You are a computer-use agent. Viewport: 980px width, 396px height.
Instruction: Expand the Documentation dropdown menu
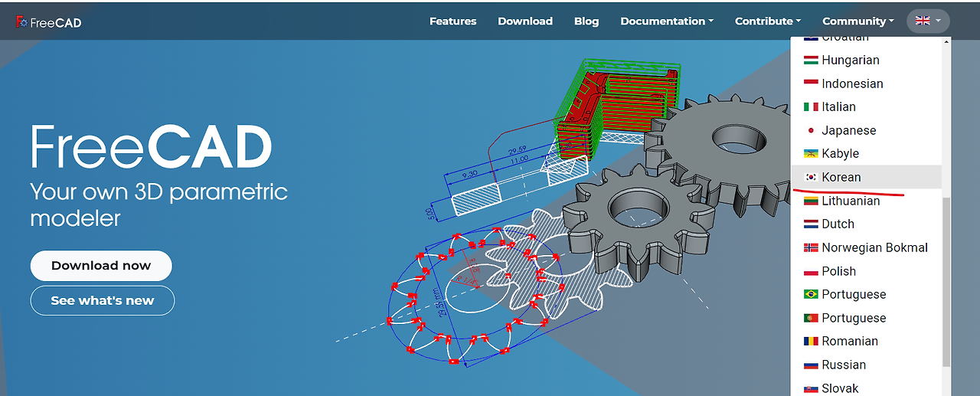coord(667,21)
